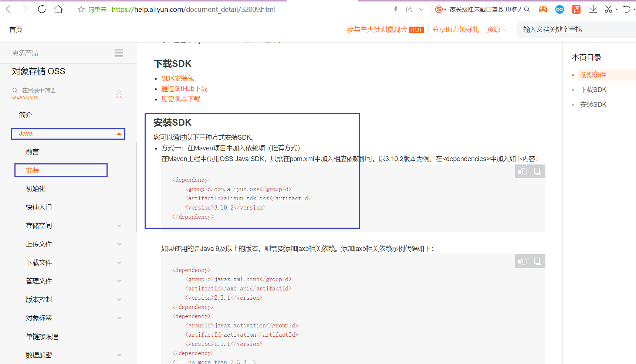Click the magnifier search icon in toolbar

pyautogui.click(x=527, y=9)
